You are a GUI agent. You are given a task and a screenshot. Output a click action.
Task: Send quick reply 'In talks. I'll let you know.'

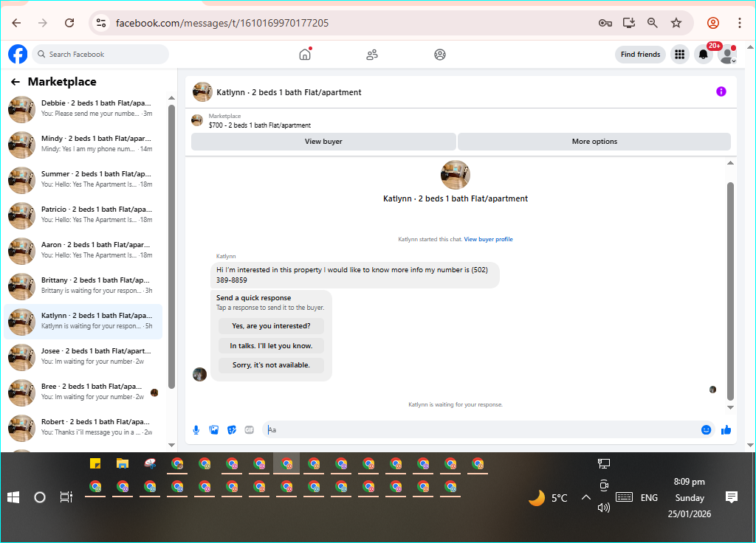coord(271,345)
